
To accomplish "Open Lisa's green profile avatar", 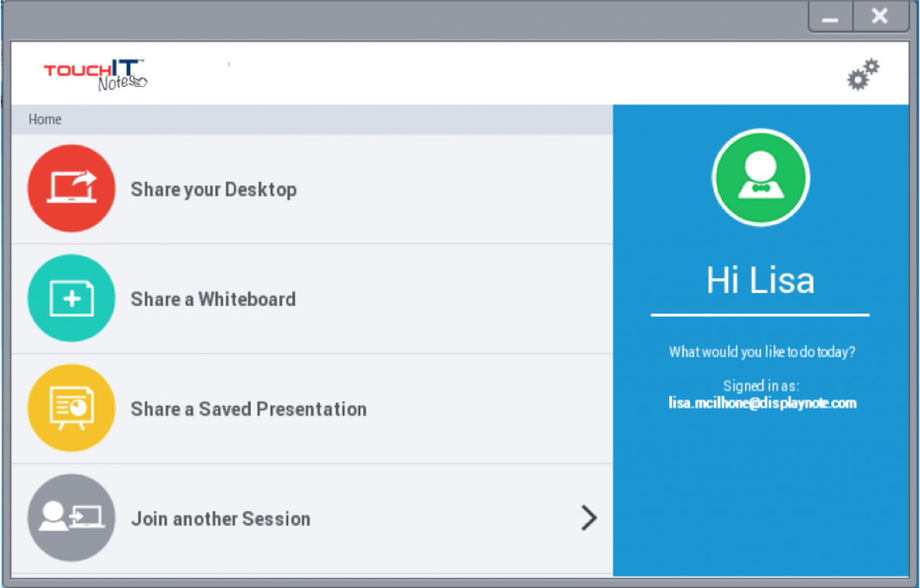I will point(761,176).
